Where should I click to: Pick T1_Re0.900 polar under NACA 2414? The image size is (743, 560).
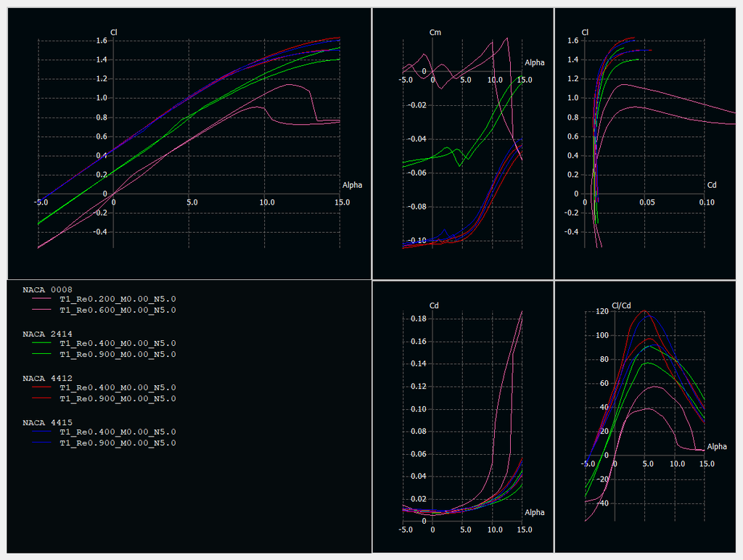click(118, 354)
